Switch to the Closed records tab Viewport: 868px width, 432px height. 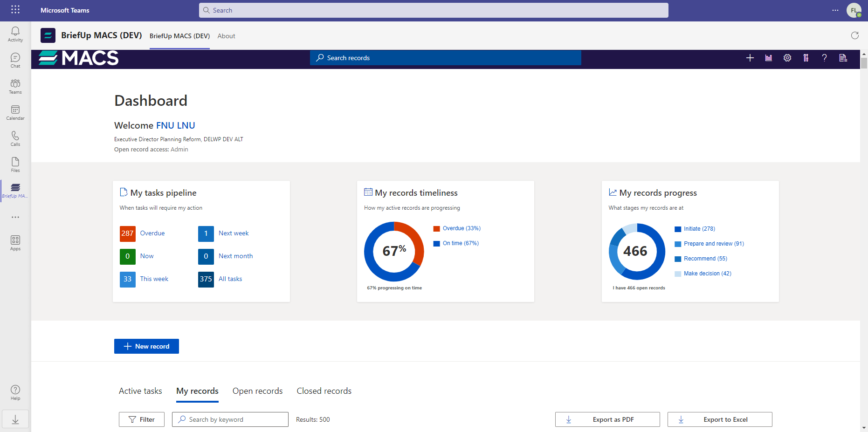click(324, 391)
